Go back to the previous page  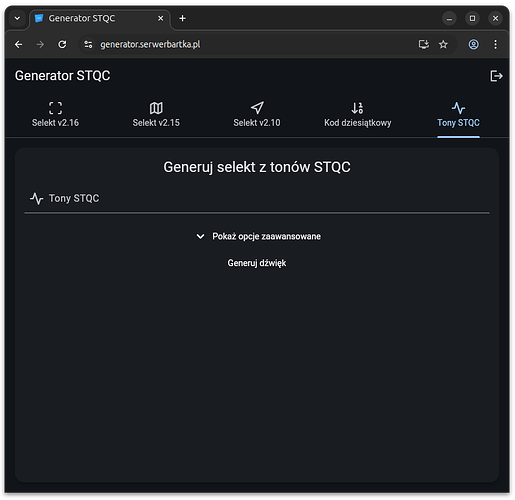tap(19, 44)
